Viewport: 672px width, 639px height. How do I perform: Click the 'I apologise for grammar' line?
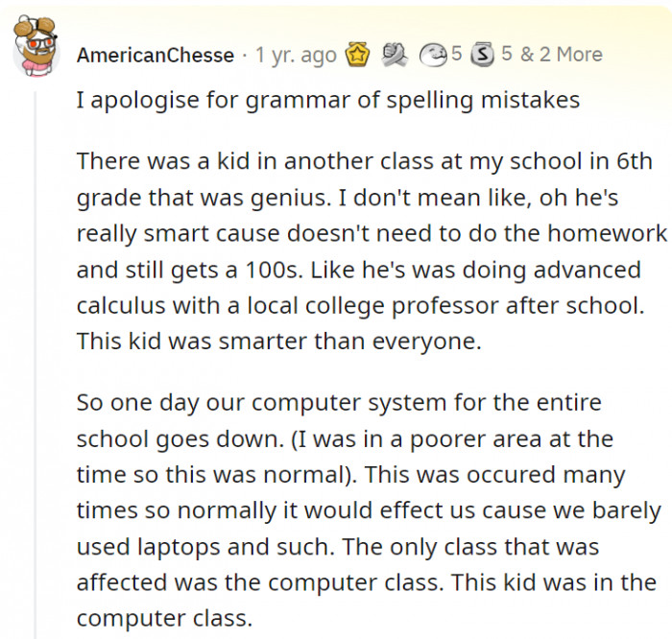[328, 100]
